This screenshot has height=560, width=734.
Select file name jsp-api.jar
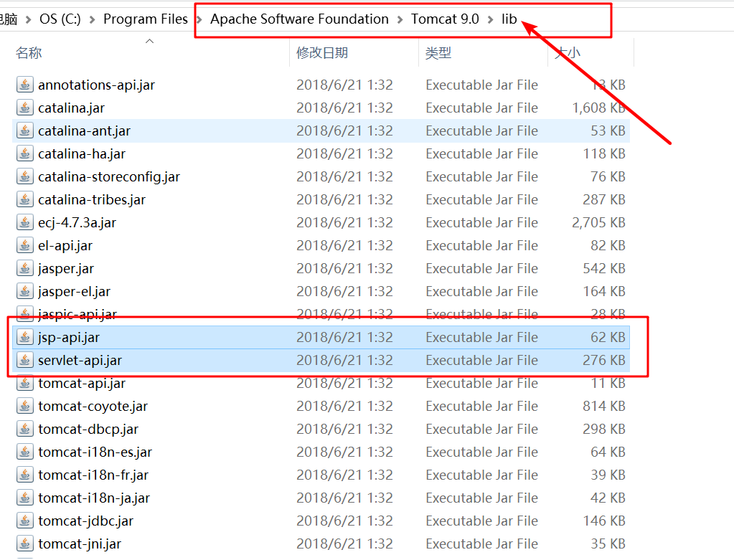click(69, 337)
